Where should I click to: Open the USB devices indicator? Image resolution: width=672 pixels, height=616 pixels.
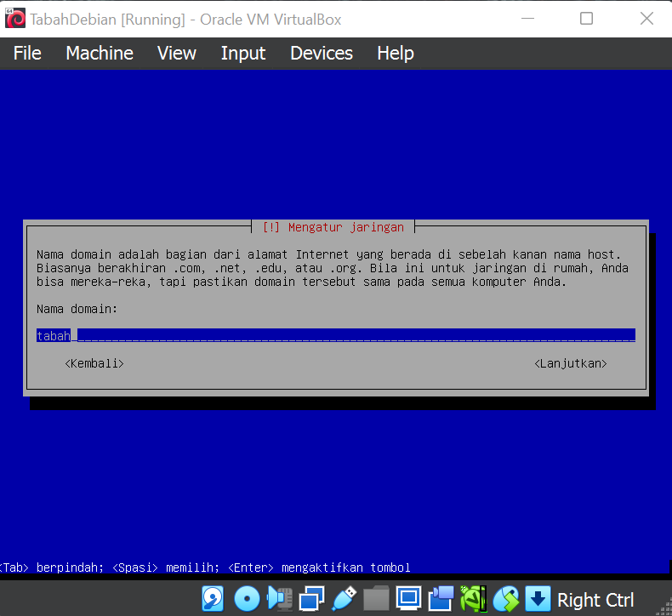[x=345, y=598]
